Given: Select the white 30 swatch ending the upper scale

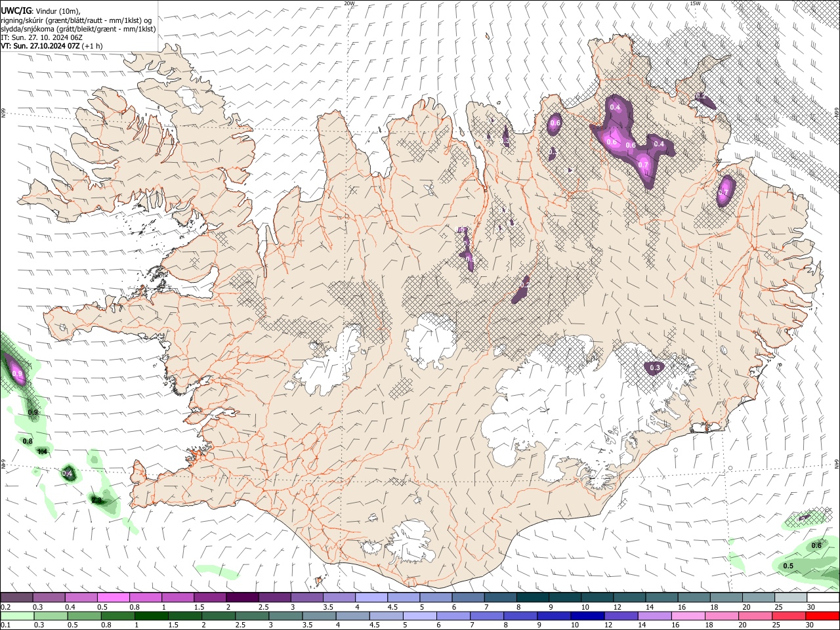Looking at the screenshot, I should coord(823,597).
